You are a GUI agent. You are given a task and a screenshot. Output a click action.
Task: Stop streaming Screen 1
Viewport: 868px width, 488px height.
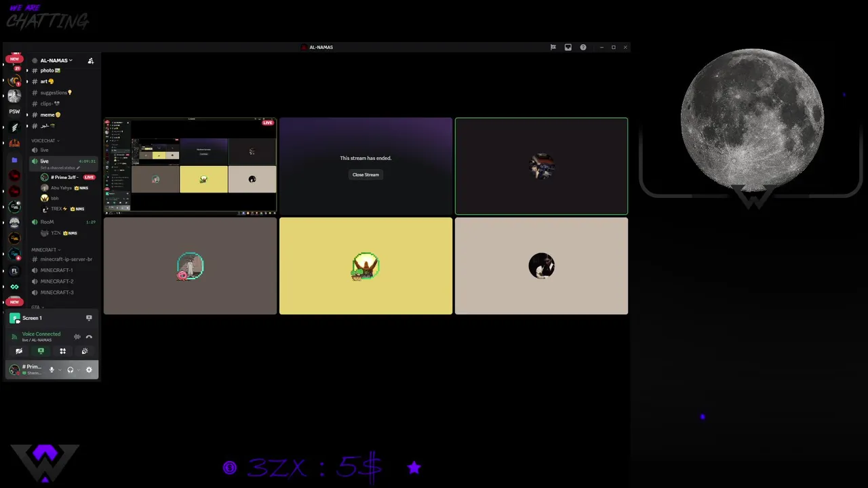(89, 318)
